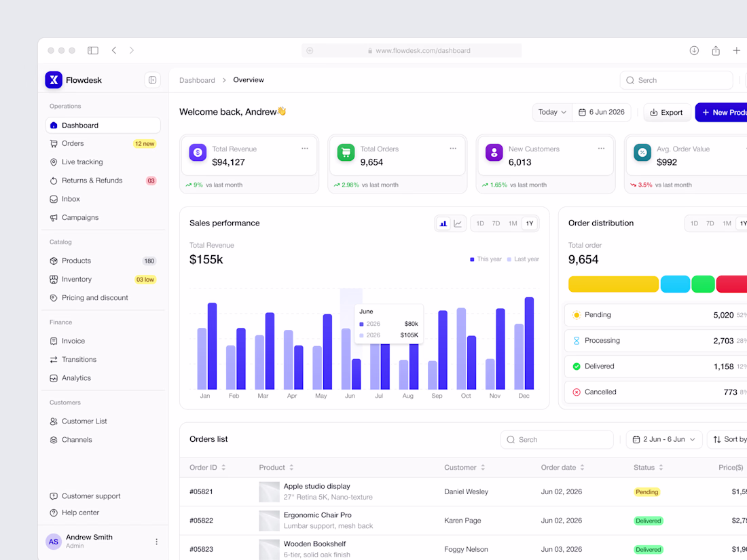The height and width of the screenshot is (560, 747).
Task: Open a new browser tab with plus icon
Action: (x=737, y=50)
